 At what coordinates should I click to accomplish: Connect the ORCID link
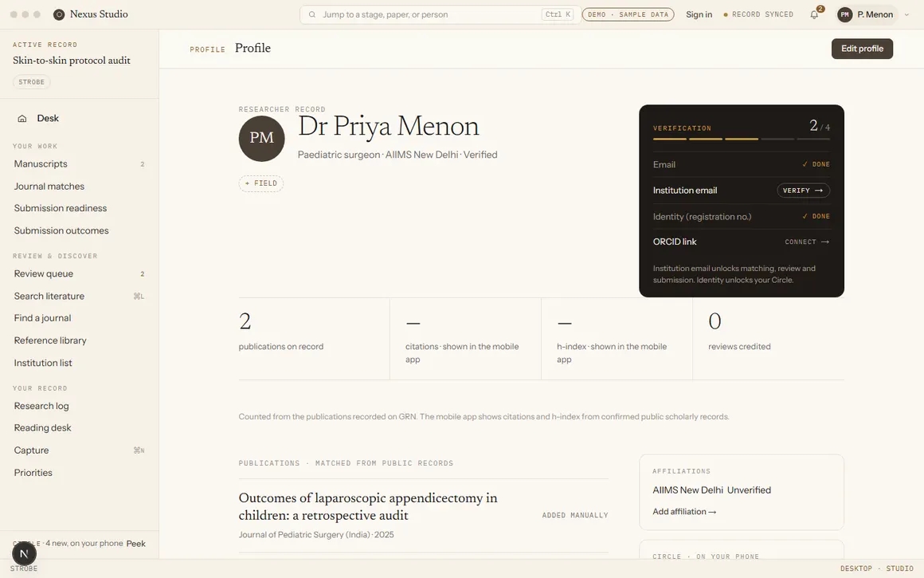[807, 242]
